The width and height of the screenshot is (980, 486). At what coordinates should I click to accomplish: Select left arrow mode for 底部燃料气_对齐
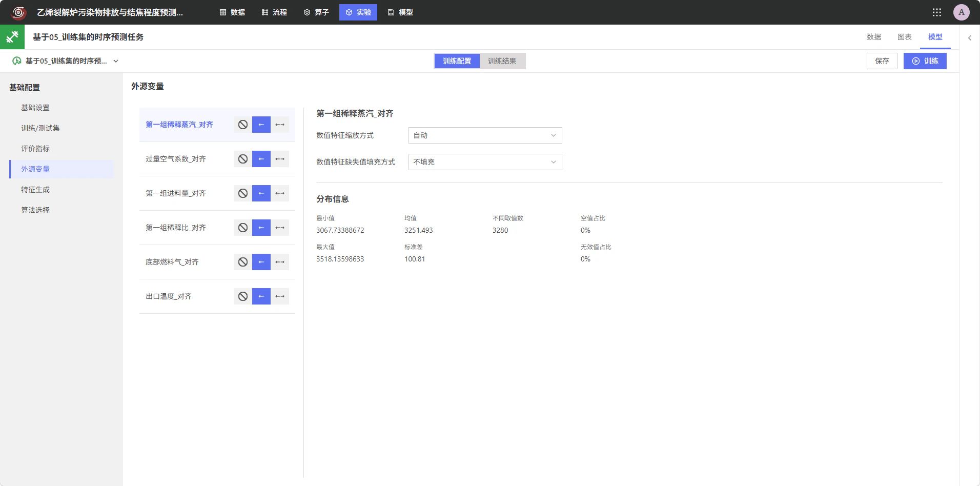pyautogui.click(x=261, y=262)
